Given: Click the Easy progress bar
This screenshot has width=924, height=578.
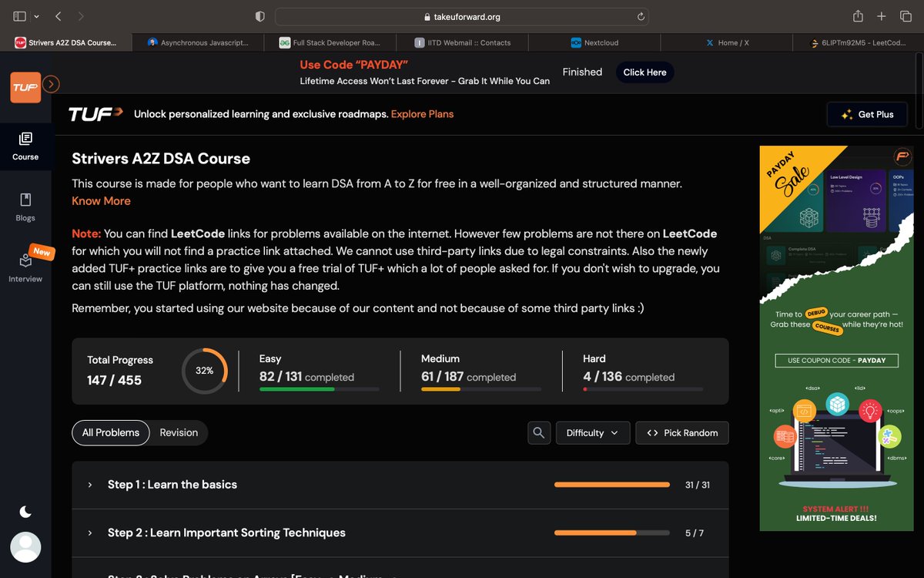Looking at the screenshot, I should tap(319, 389).
